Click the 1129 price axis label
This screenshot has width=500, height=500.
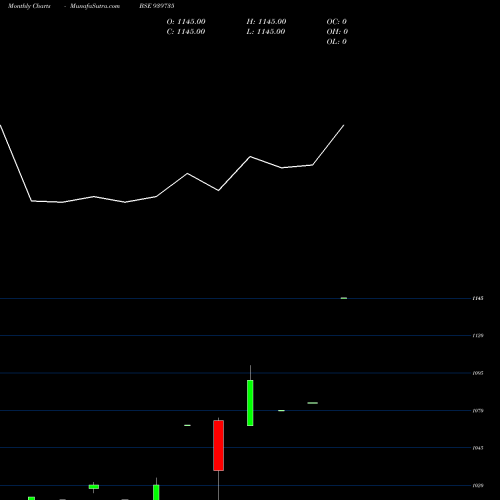(478, 336)
